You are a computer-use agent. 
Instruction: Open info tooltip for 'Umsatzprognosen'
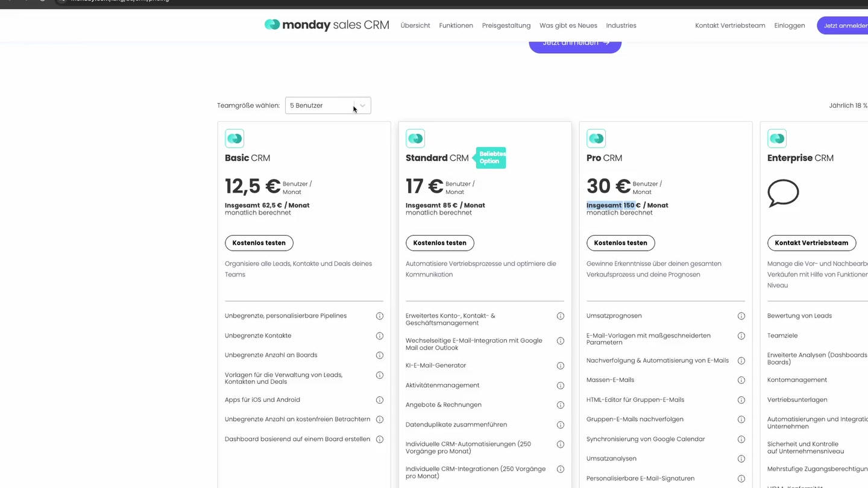[741, 316]
